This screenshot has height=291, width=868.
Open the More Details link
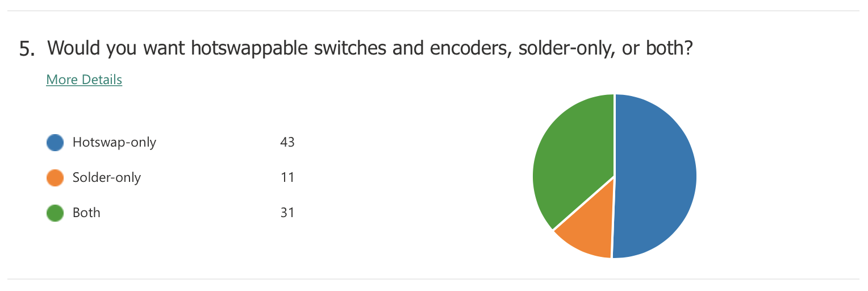point(84,80)
